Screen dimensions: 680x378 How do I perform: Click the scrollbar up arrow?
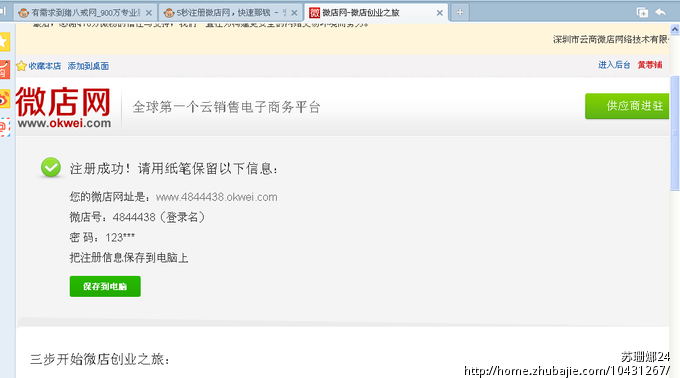point(675,29)
